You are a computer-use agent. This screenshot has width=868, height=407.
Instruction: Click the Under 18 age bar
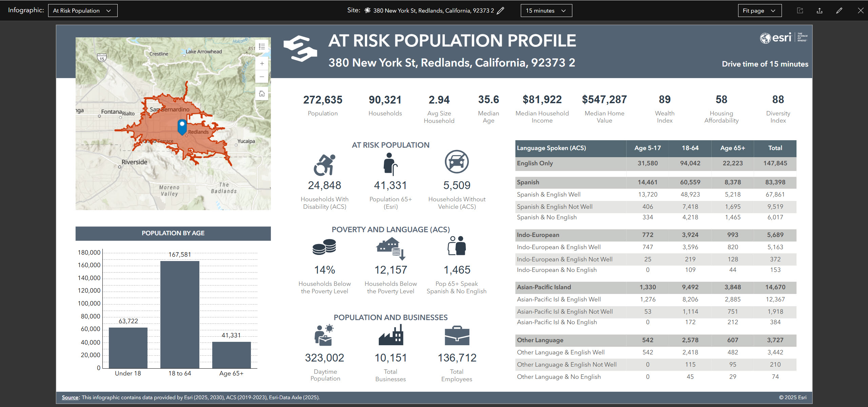[128, 348]
